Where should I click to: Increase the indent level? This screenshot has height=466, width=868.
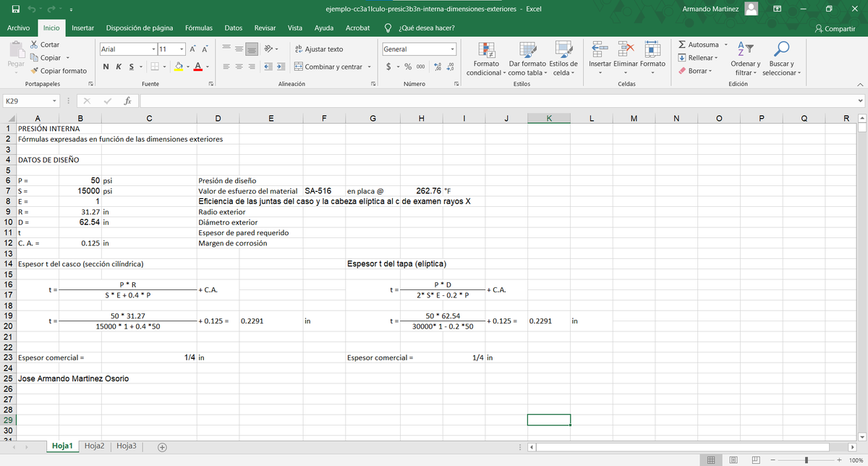[282, 67]
